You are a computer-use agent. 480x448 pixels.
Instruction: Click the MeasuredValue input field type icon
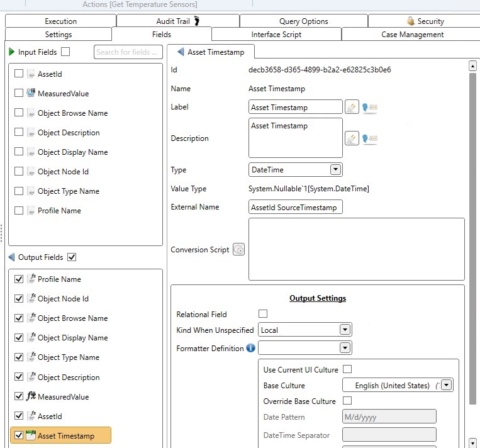(x=31, y=92)
